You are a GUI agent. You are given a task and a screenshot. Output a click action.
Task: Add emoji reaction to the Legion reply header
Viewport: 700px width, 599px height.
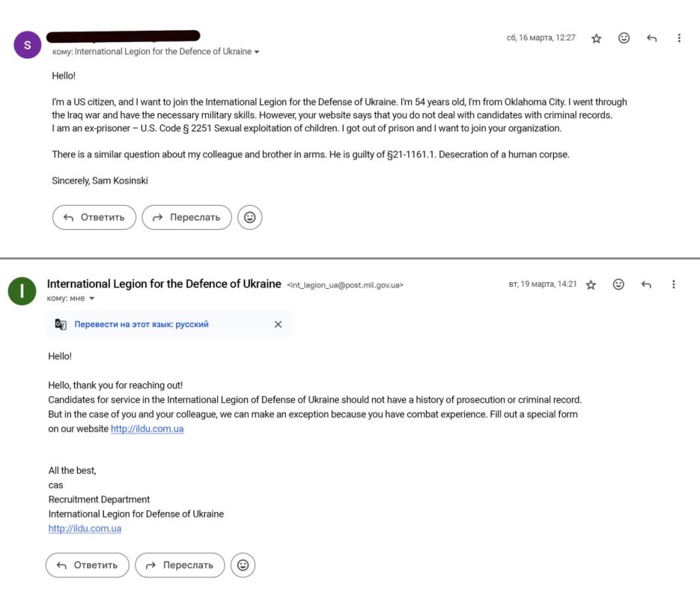618,285
